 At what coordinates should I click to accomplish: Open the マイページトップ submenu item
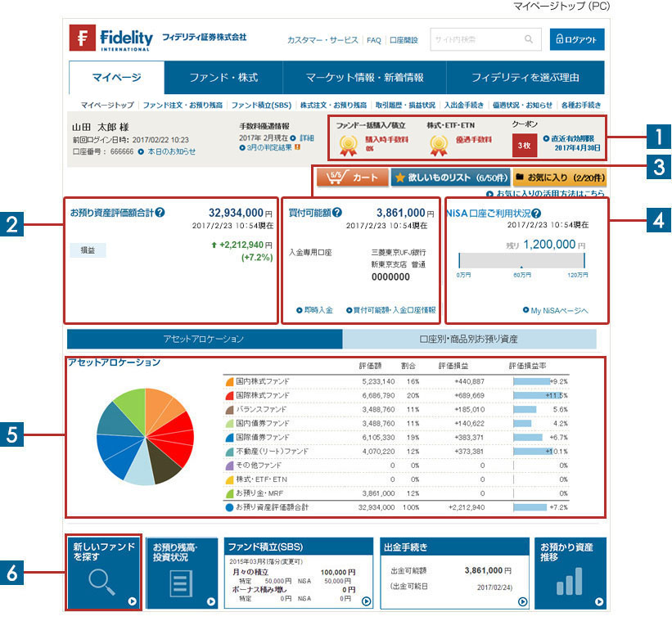click(x=107, y=105)
